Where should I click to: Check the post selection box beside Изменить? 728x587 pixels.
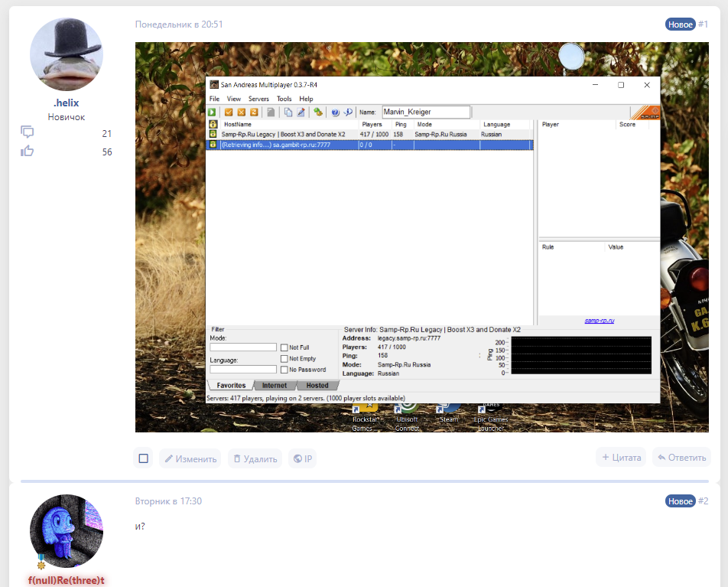[x=143, y=458]
